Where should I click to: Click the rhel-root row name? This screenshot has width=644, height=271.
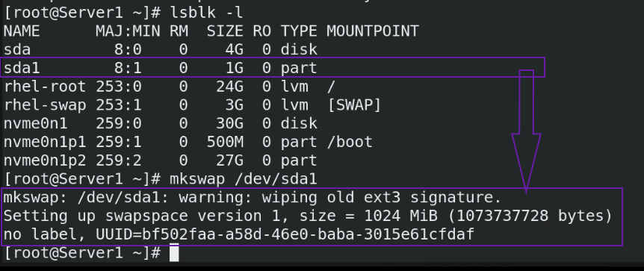click(45, 87)
